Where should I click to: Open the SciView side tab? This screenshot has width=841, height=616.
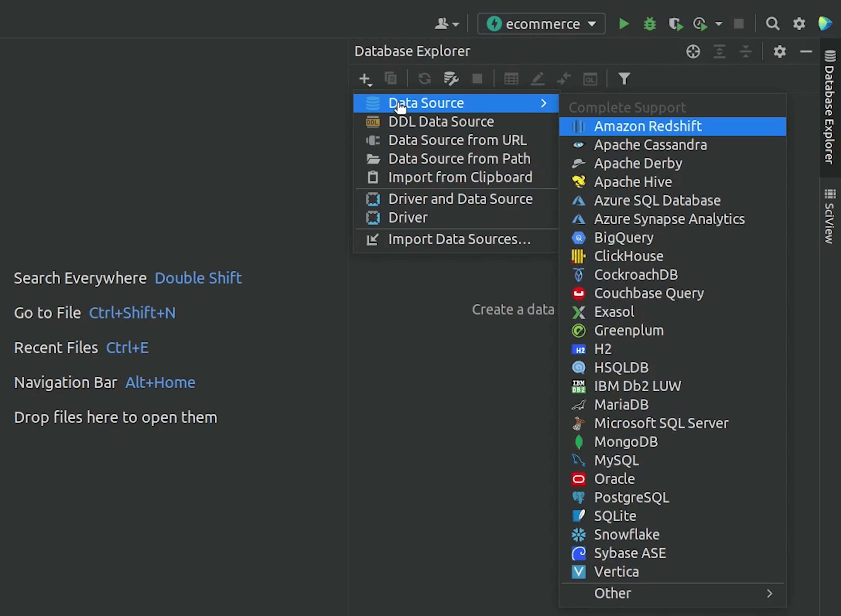tap(830, 217)
